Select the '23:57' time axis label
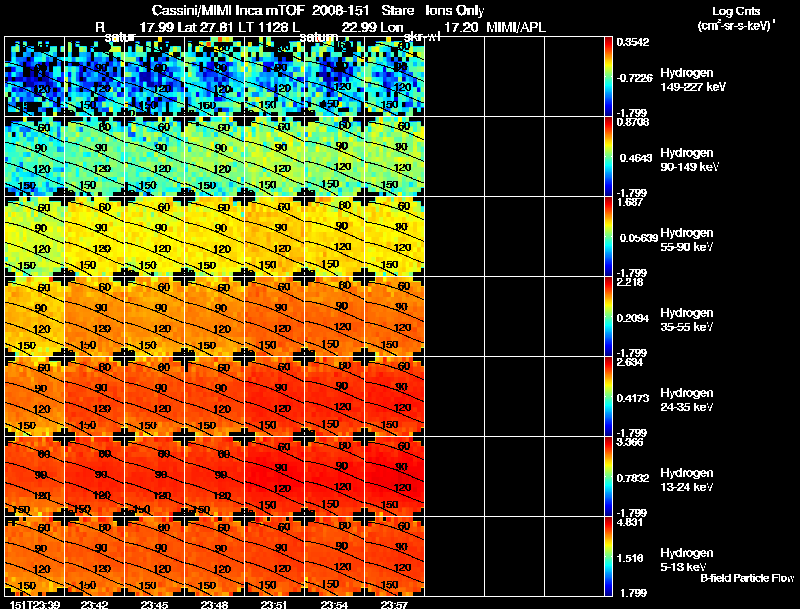This screenshot has height=609, width=800. 394,604
